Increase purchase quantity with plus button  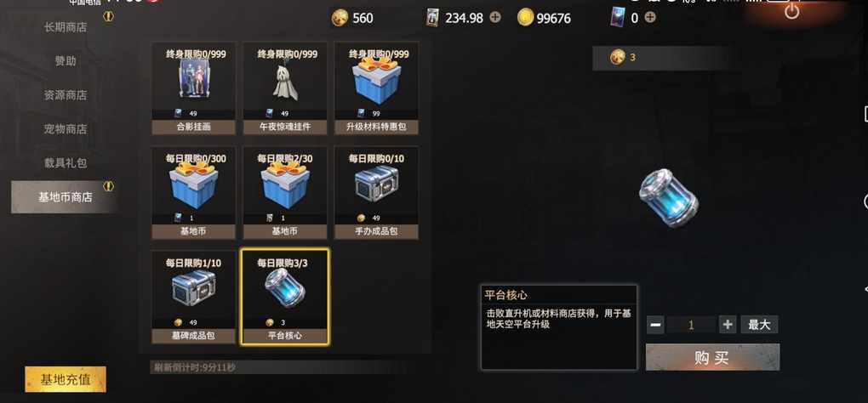(x=728, y=325)
